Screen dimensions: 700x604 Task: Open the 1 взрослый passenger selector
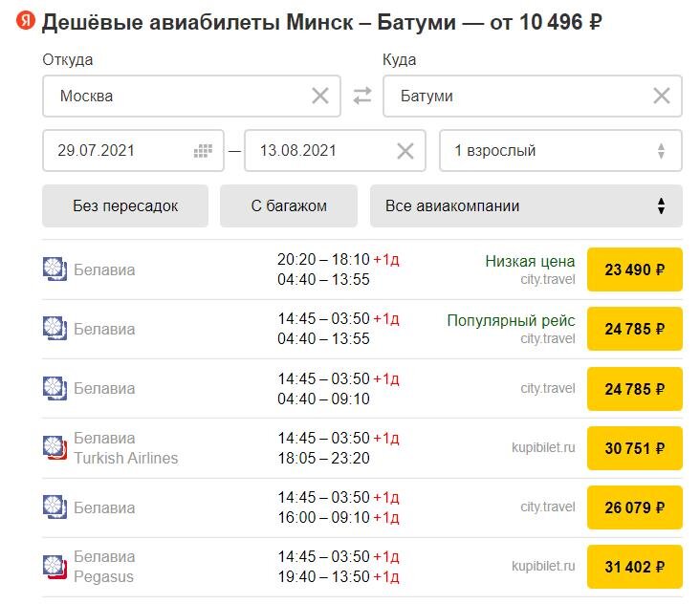pos(560,151)
